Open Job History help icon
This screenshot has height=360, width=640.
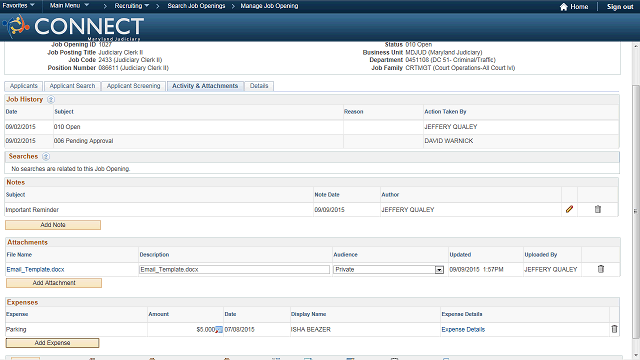tap(51, 100)
